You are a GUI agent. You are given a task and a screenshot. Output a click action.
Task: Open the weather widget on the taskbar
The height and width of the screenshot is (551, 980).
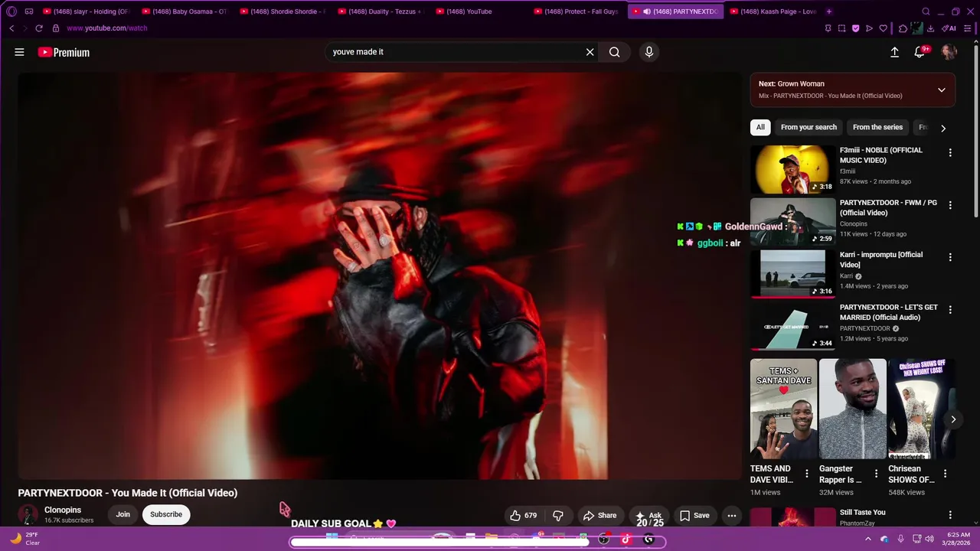point(24,539)
